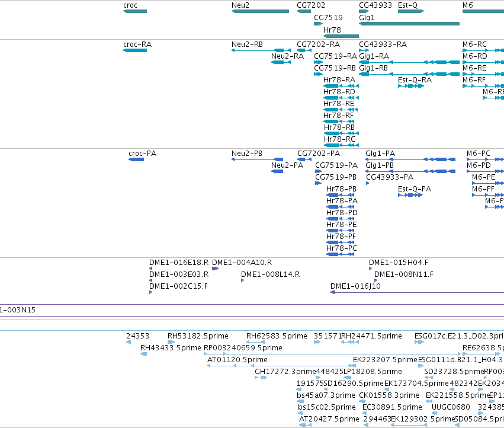Click the Neu2 gene label

[x=240, y=5]
